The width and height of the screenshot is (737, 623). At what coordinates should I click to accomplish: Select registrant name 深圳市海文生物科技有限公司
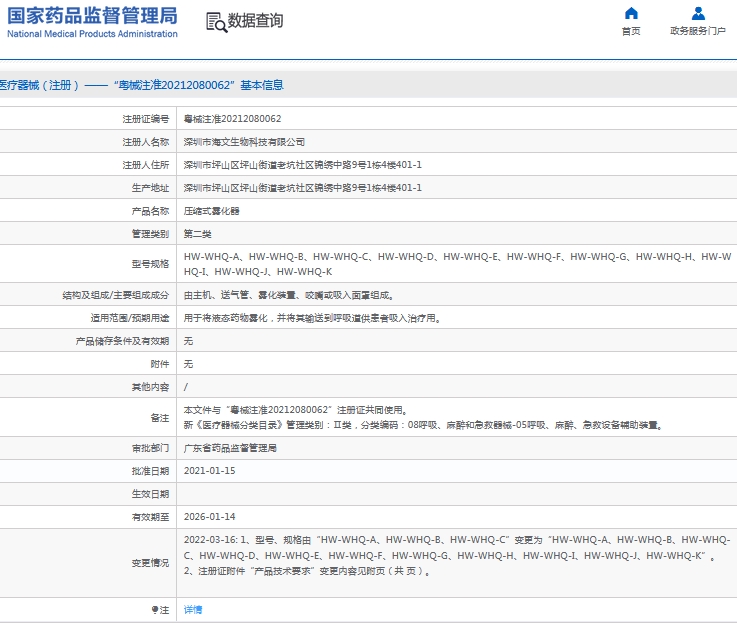pos(244,142)
